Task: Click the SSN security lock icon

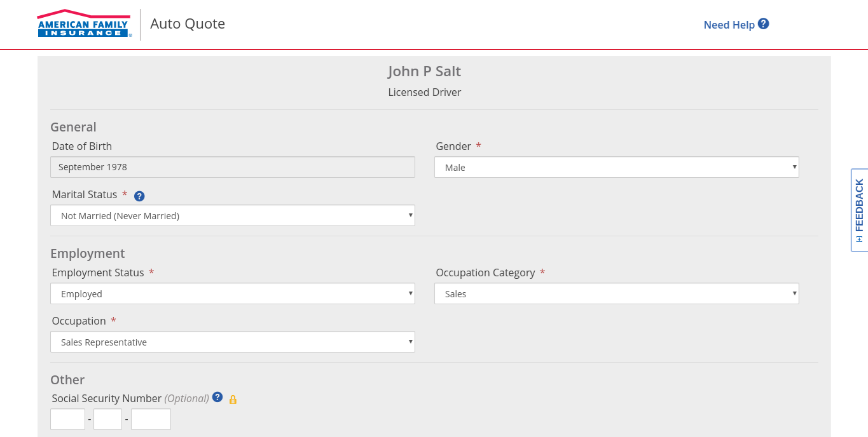Action: coord(233,400)
